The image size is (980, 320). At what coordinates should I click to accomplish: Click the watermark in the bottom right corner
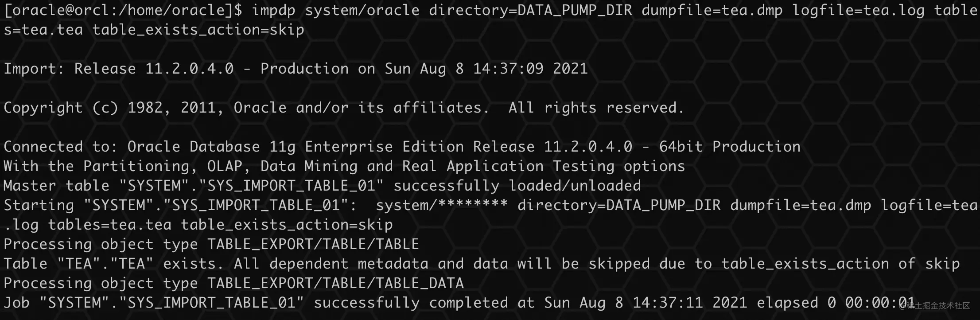(936, 305)
